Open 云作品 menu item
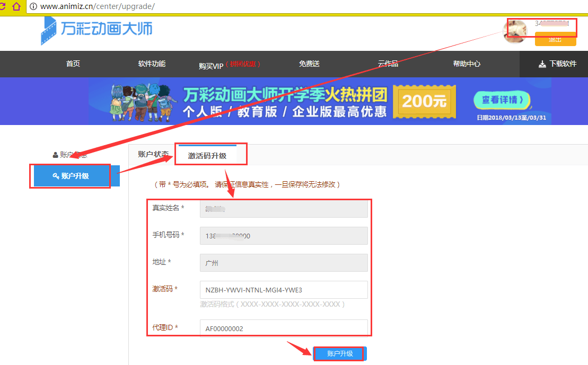Screen dimensions: 588x365 pos(388,64)
